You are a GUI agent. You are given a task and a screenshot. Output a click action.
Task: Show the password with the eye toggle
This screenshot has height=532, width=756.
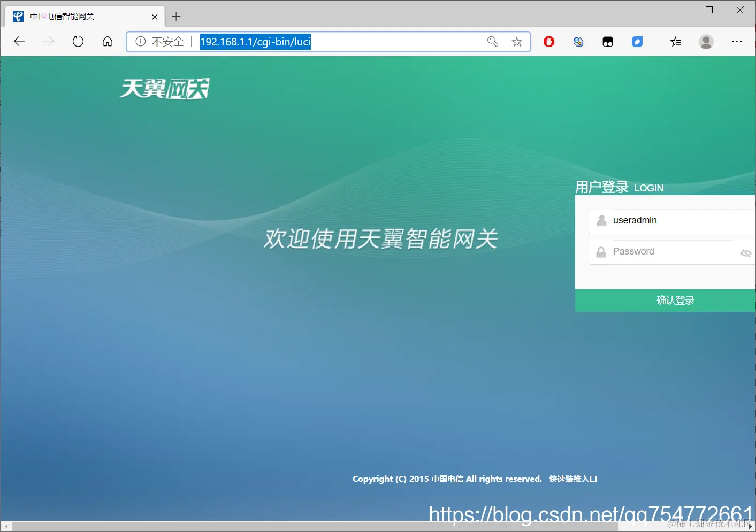tap(746, 252)
